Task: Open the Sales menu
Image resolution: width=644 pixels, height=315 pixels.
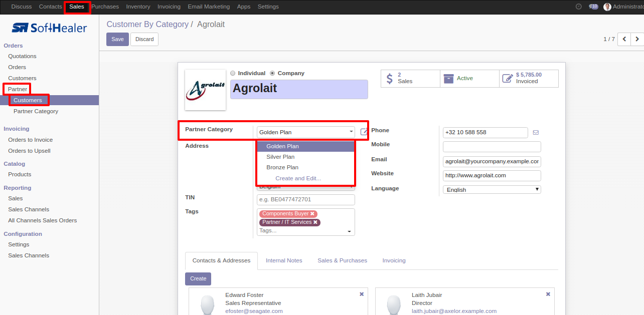Action: click(x=77, y=7)
